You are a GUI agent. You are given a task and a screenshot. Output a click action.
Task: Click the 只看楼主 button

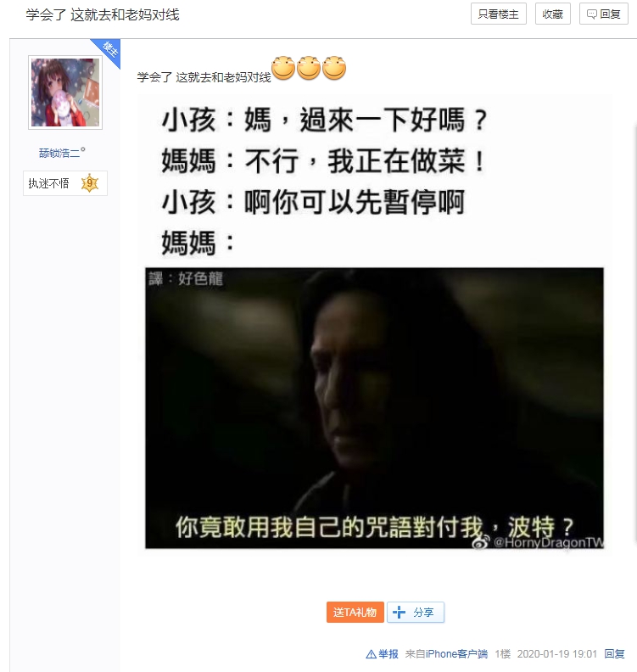click(x=498, y=14)
